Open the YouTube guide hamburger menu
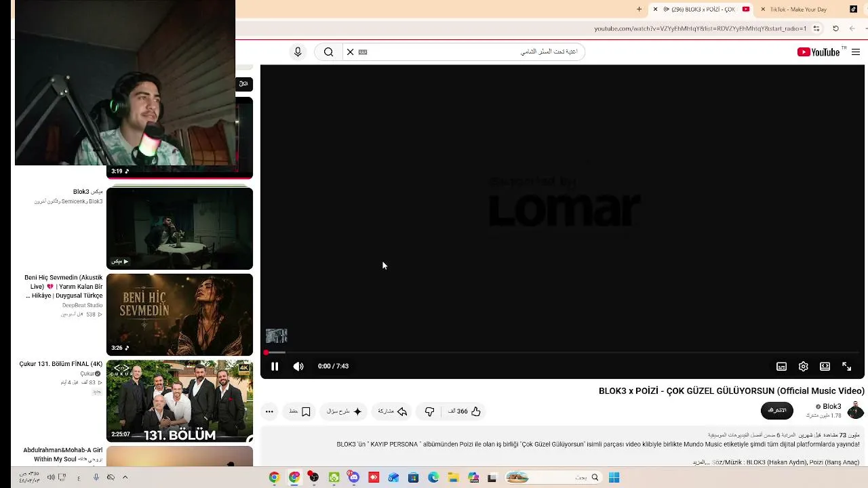 point(856,52)
